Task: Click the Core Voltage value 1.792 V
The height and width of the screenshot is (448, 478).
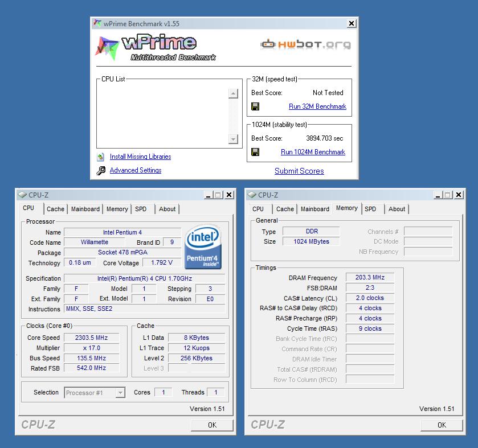Action: coord(162,262)
